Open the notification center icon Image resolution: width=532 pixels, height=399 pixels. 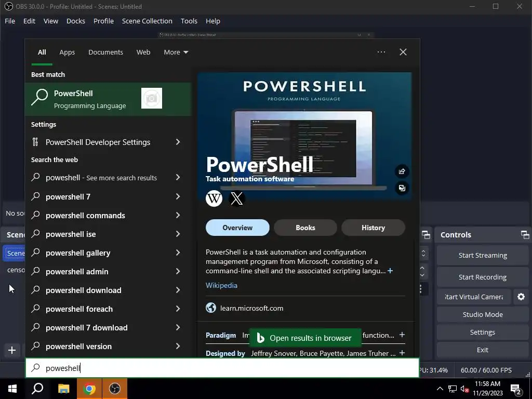click(x=516, y=389)
